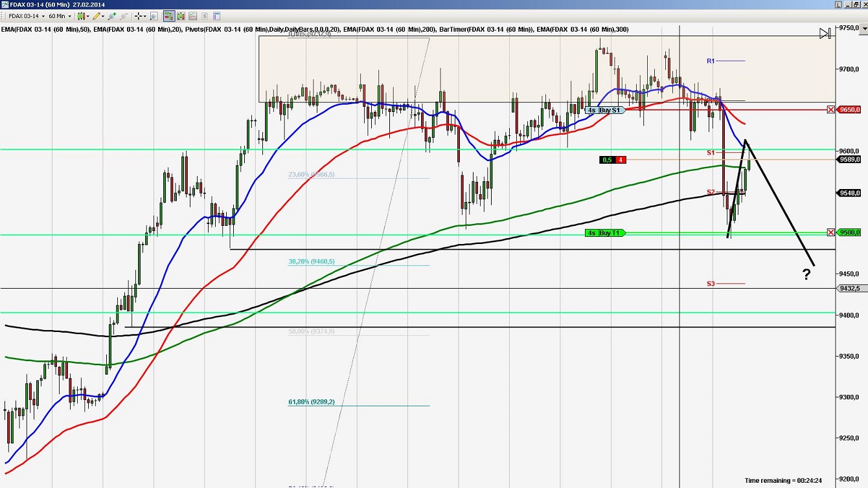868x488 pixels.
Task: Toggle the highlighted Chart Trader button off
Action: pos(170,16)
